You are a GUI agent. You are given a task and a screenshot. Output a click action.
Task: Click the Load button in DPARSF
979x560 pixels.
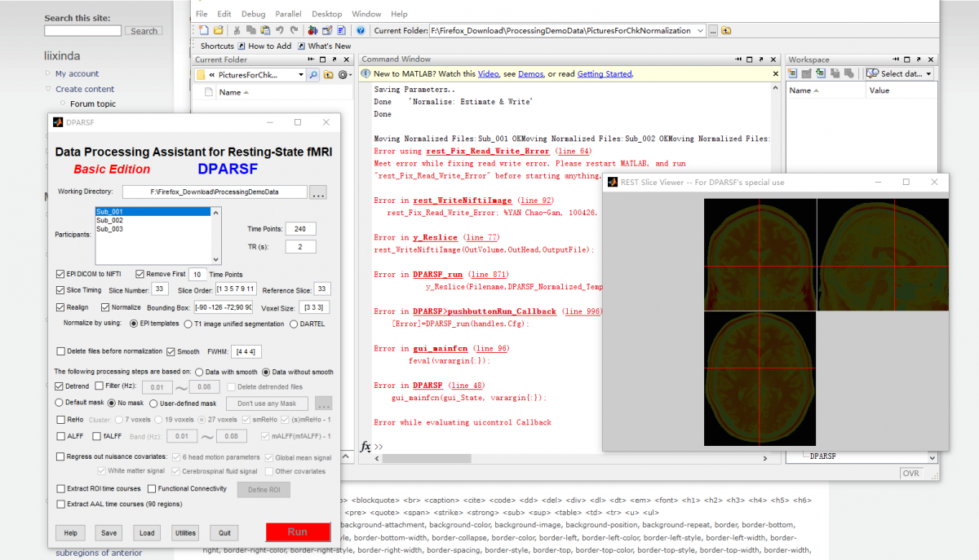tap(147, 533)
